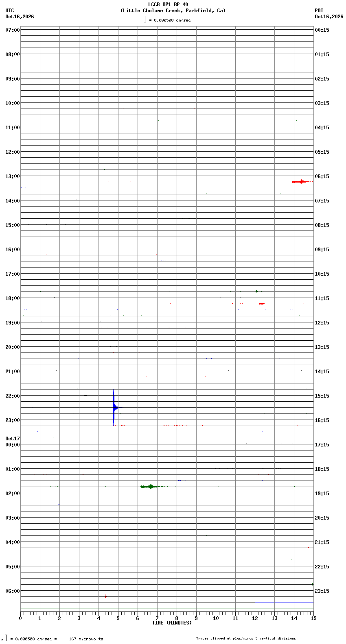Click the 13:00 UTC row label
This screenshot has width=346, height=644.
12,176
